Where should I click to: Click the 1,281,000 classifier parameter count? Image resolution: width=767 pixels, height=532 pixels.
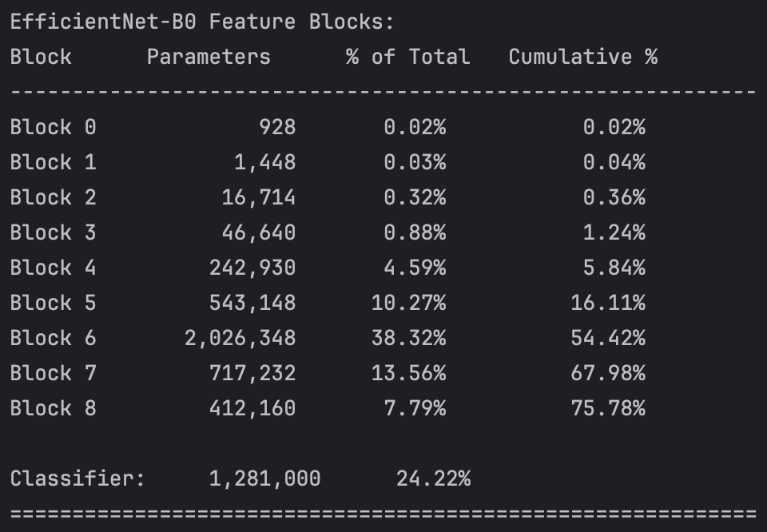coord(264,478)
